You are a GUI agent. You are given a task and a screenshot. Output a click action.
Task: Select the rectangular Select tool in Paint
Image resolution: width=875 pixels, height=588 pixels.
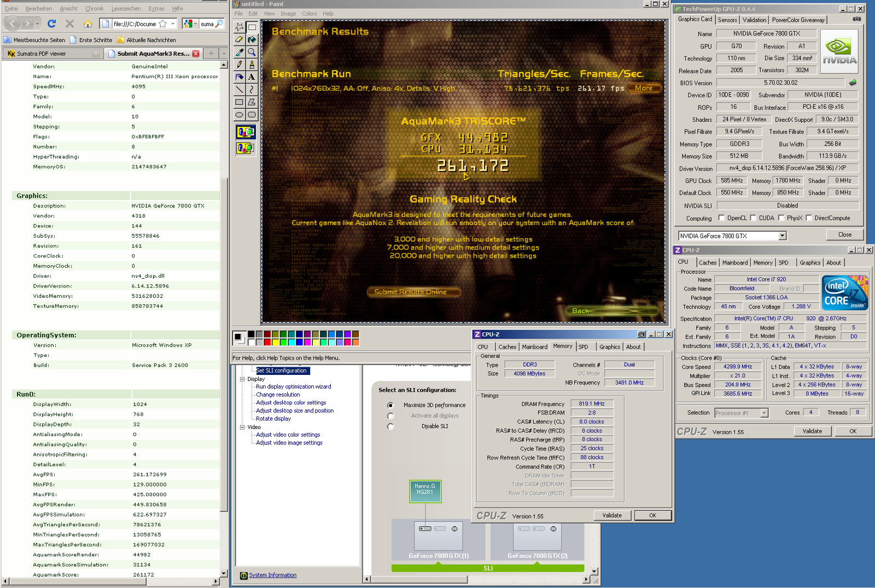(252, 27)
